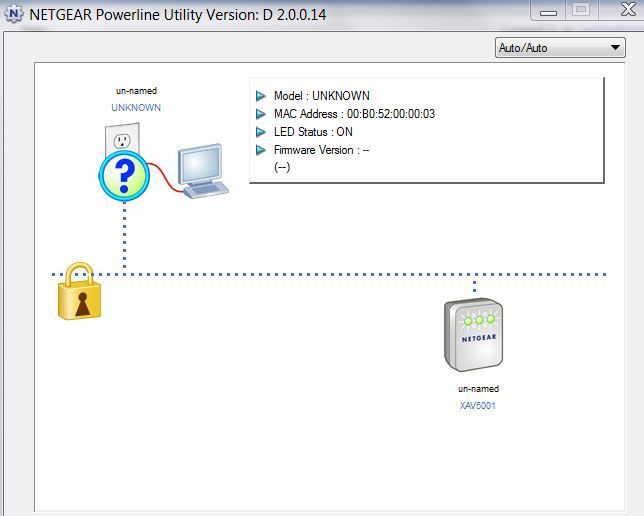Click the MAC Address 00:B0:52:00:00:03 line
Image resolution: width=644 pixels, height=516 pixels.
click(354, 114)
